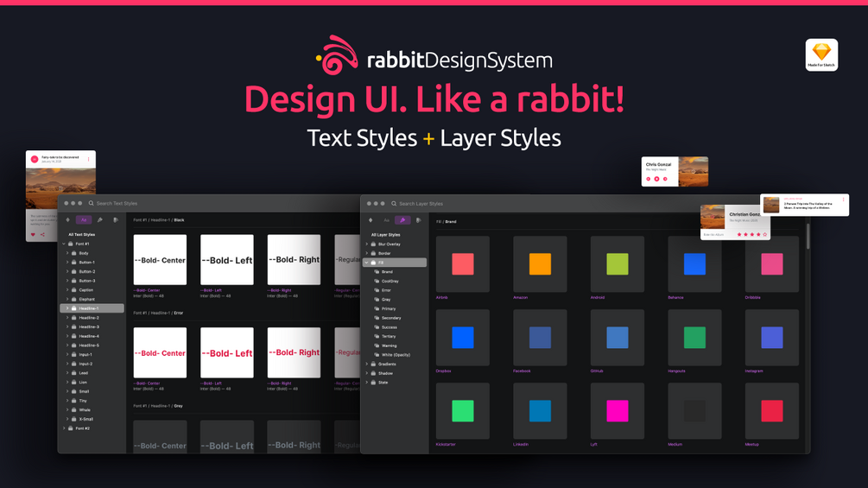This screenshot has width=868, height=488.
Task: Pick the Behance blue fill swatch
Action: pos(694,264)
